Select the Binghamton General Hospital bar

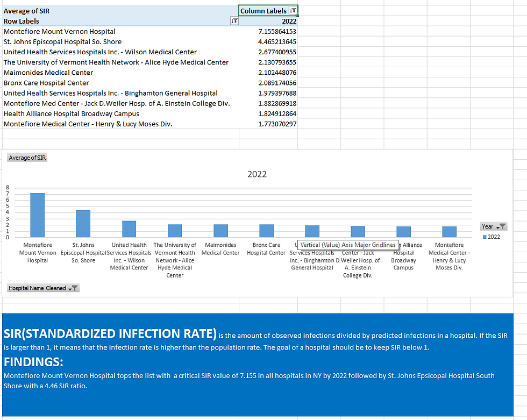tap(312, 231)
